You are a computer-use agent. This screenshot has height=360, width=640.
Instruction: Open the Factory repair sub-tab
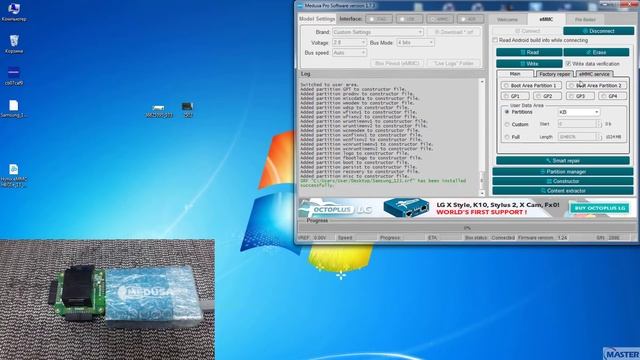pyautogui.click(x=554, y=74)
